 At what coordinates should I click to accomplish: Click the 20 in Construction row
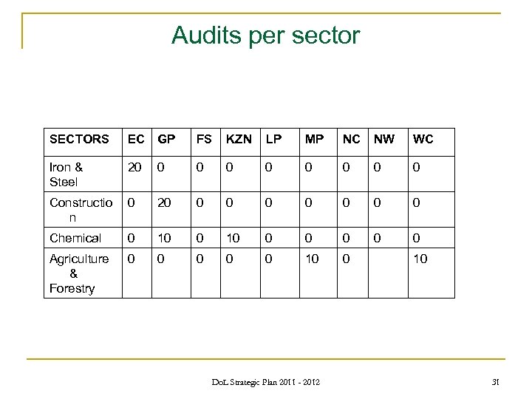165,202
